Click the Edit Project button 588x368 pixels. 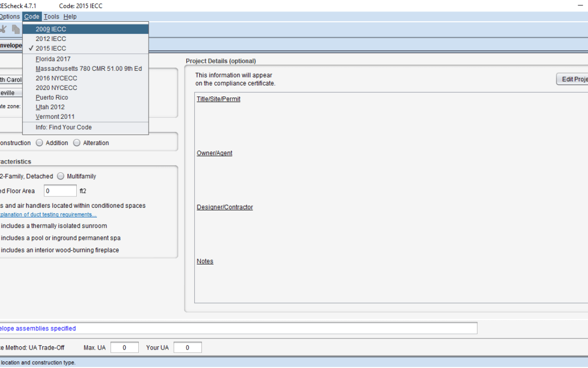573,79
